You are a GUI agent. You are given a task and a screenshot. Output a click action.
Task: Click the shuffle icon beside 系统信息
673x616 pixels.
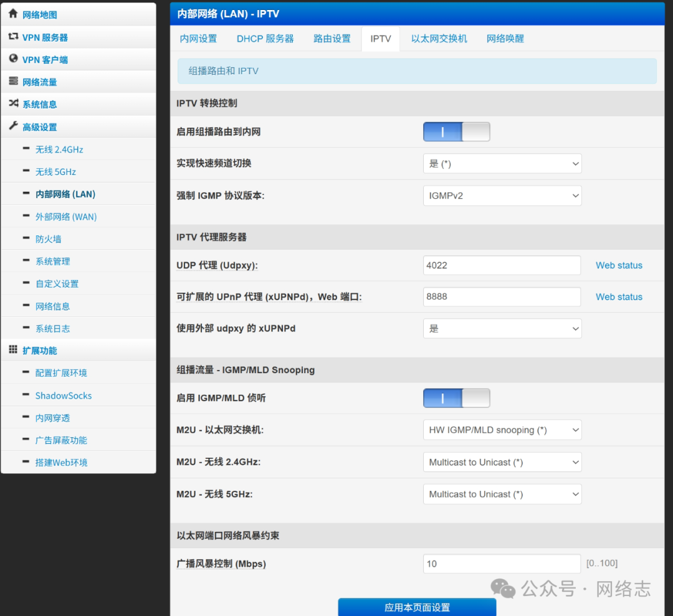(13, 104)
